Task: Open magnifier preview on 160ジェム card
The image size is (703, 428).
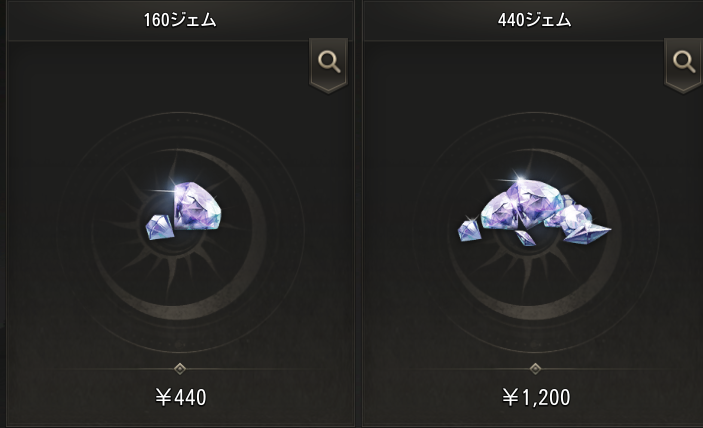Action: 329,63
